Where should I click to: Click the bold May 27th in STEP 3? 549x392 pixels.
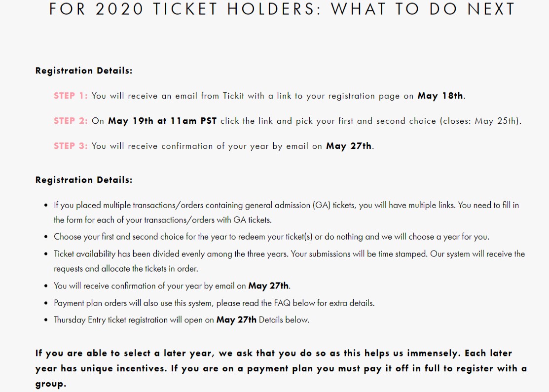pos(349,146)
